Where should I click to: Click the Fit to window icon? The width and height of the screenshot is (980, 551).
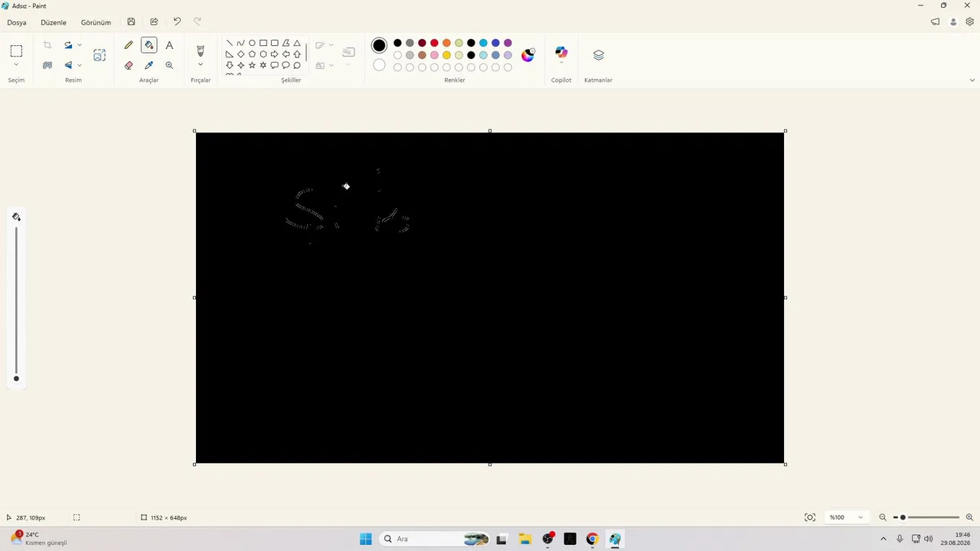(x=810, y=517)
